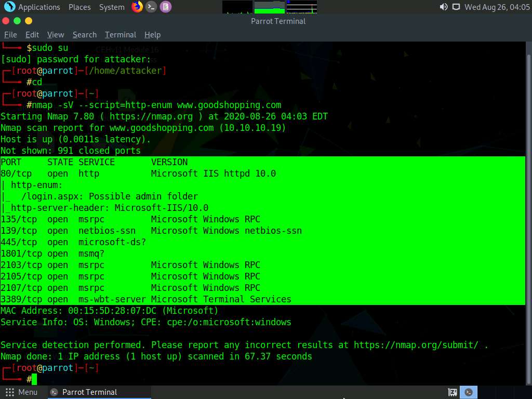Click the '135/tcp open msrpc' row
532x399 pixels.
coord(130,219)
